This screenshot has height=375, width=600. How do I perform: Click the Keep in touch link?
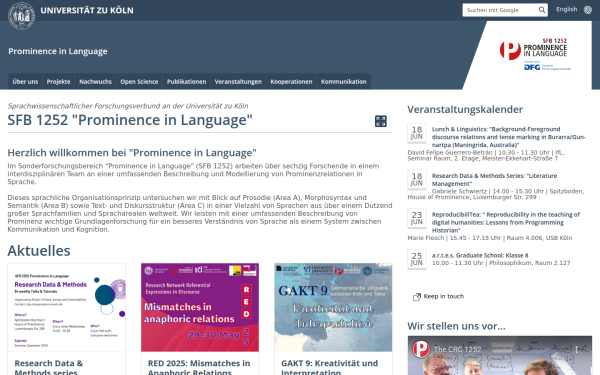pos(443,297)
